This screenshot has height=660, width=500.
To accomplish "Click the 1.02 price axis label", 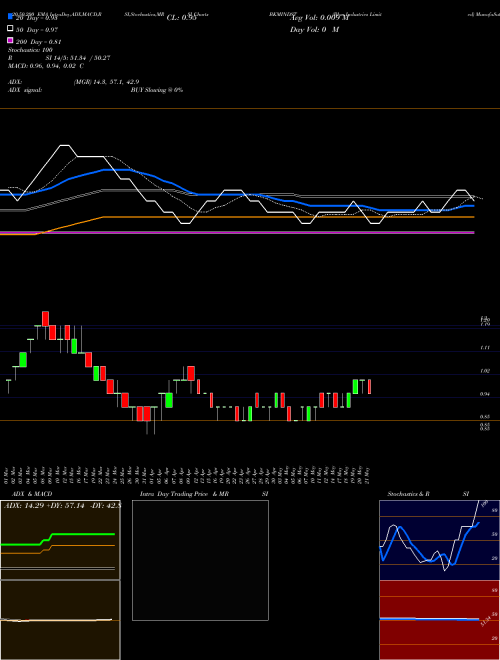I will pyautogui.click(x=485, y=371).
